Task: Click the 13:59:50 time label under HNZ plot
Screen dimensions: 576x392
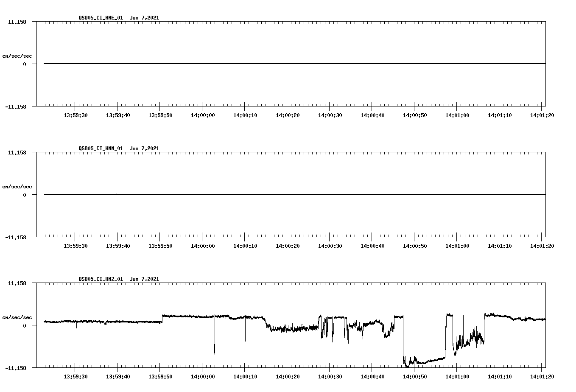Action: tap(160, 376)
